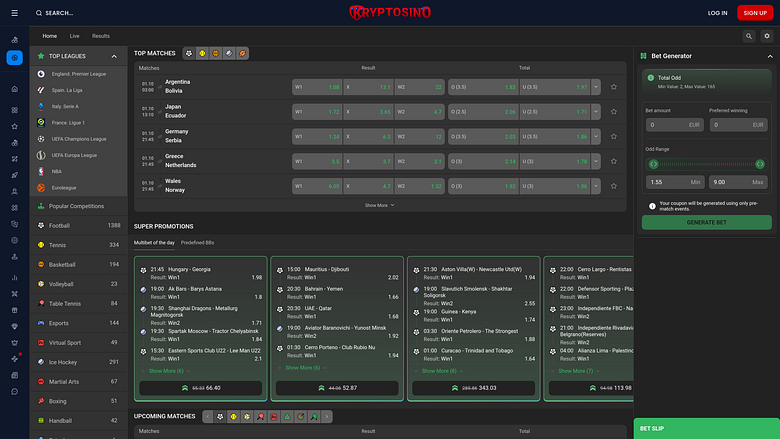This screenshot has width=780, height=439.
Task: Select Esports sport category
Action: 79,323
